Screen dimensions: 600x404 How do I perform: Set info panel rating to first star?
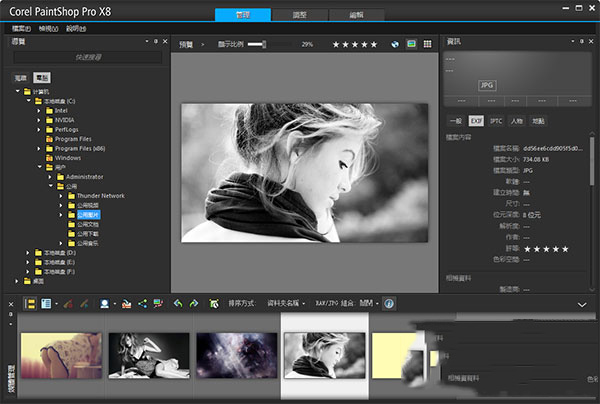click(x=527, y=249)
